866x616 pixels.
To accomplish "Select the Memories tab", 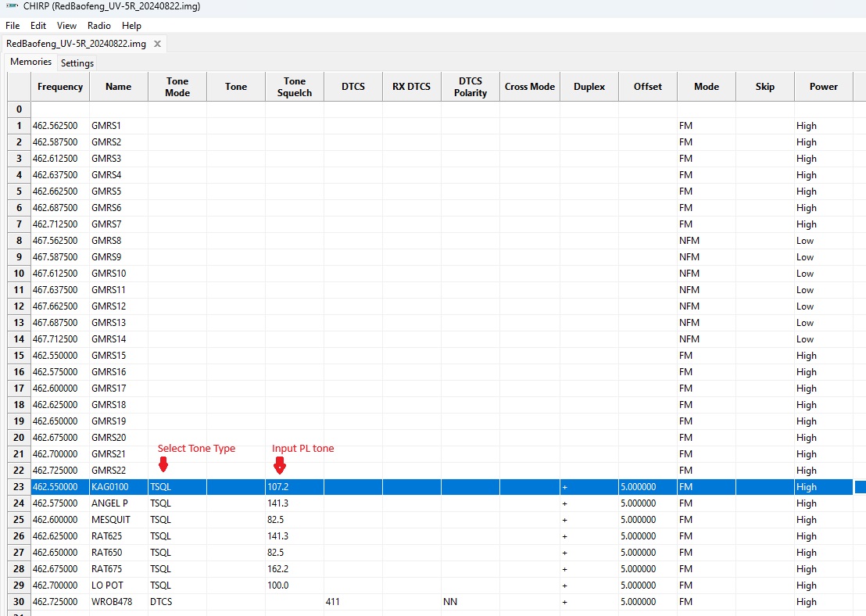I will click(31, 62).
